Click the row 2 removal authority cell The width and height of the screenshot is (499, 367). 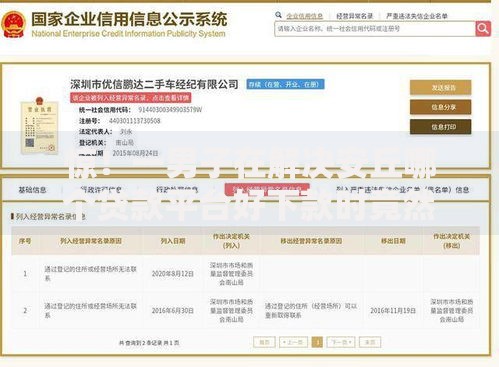(452, 310)
